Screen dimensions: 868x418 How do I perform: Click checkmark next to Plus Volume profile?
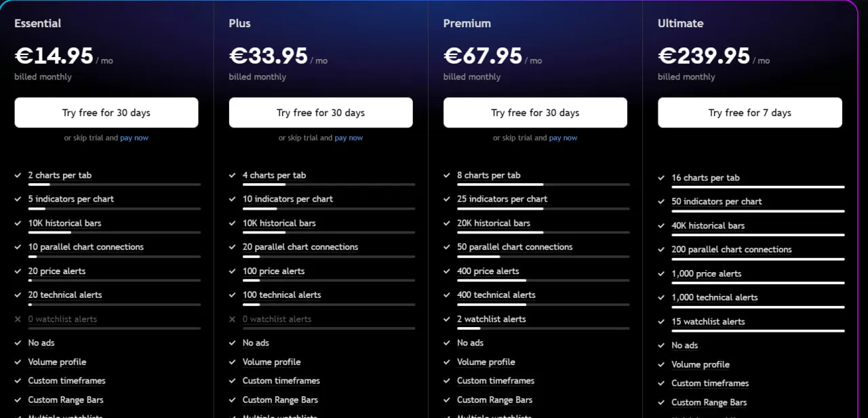(x=233, y=362)
